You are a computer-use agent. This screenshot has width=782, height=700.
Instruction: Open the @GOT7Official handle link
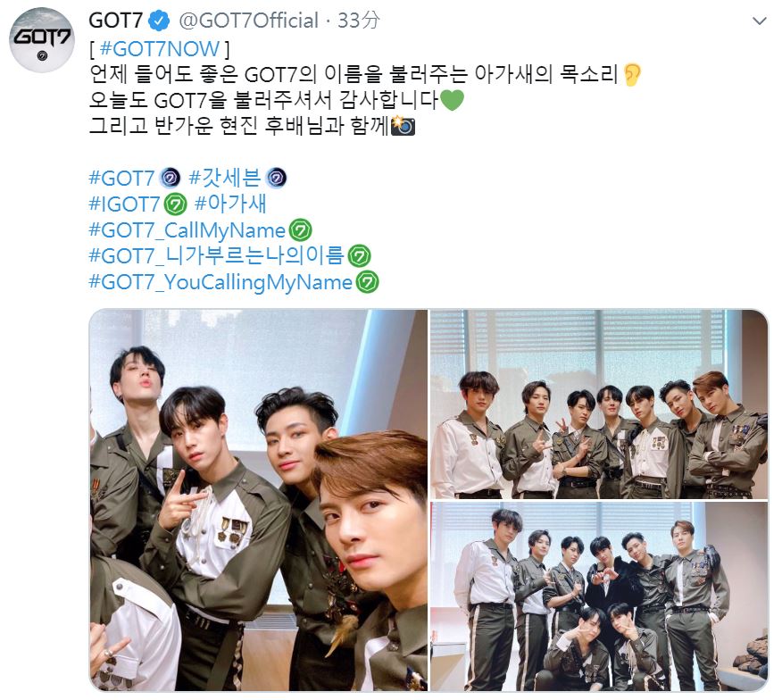click(x=248, y=21)
